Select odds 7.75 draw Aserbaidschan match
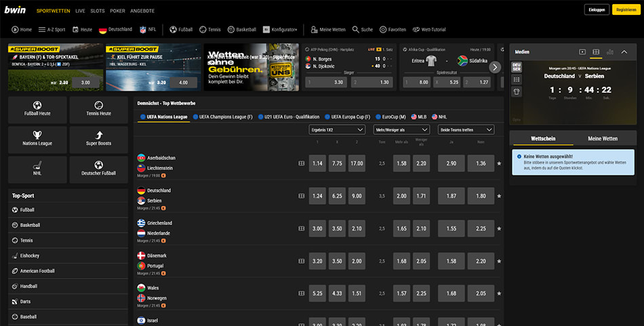This screenshot has height=326, width=644. pos(337,163)
